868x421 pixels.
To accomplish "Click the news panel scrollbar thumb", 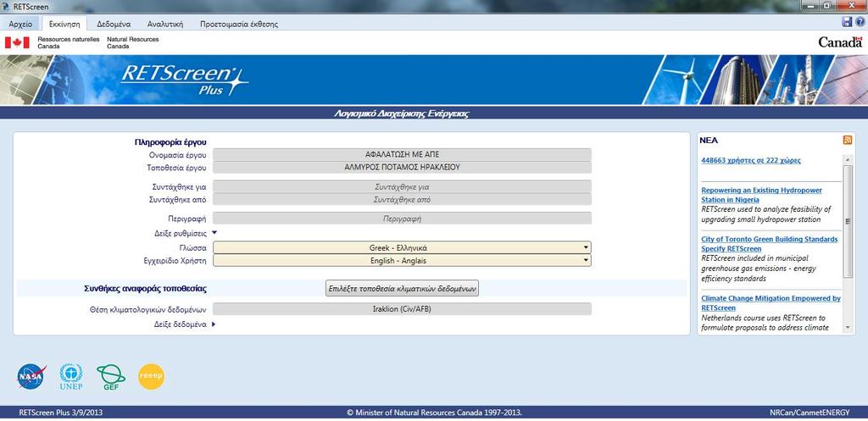I will 847,221.
